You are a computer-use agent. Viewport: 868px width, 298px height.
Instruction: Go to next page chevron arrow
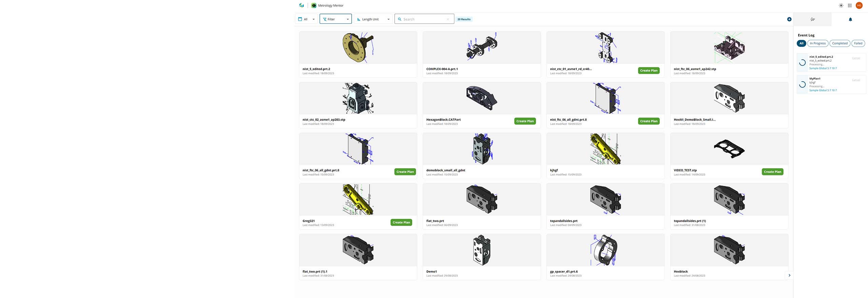click(x=789, y=275)
